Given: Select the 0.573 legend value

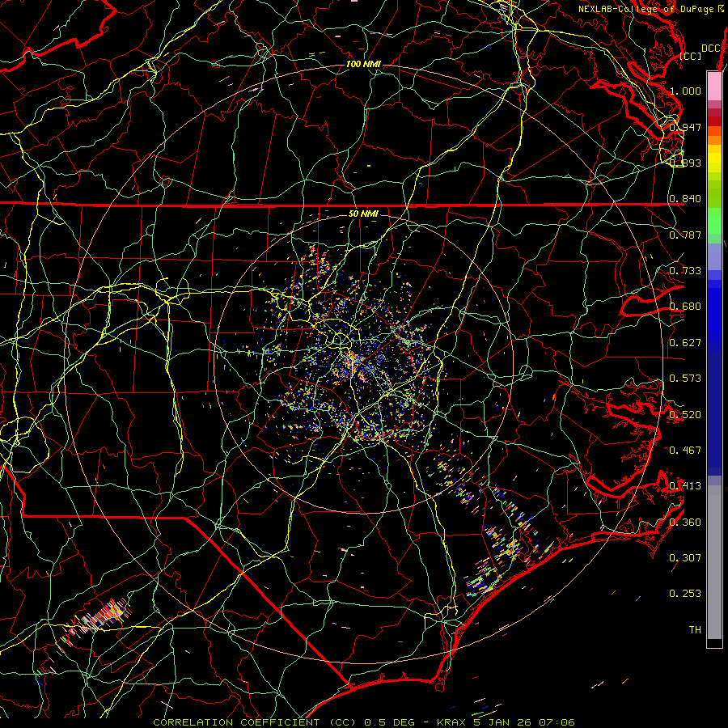Looking at the screenshot, I should pos(685,379).
